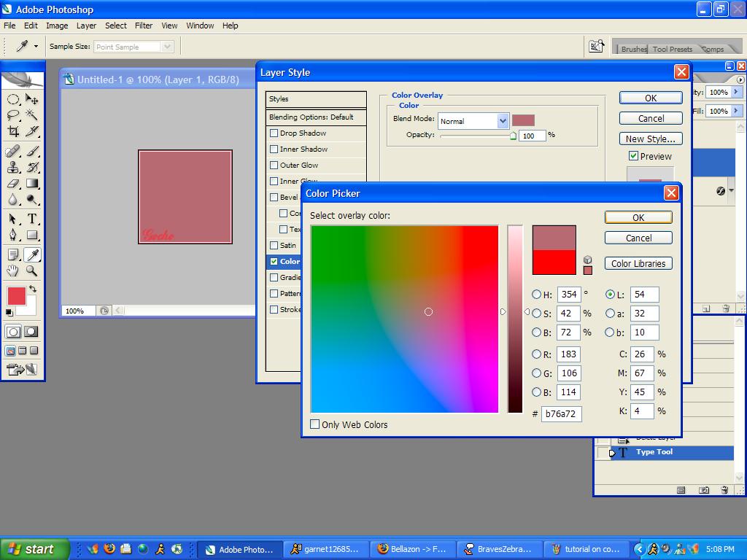Switch to the Tool Presets tab
747x560 pixels.
pos(672,49)
